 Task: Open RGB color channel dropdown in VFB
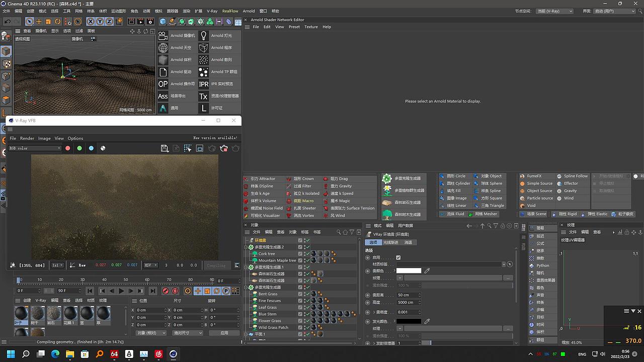tap(35, 148)
